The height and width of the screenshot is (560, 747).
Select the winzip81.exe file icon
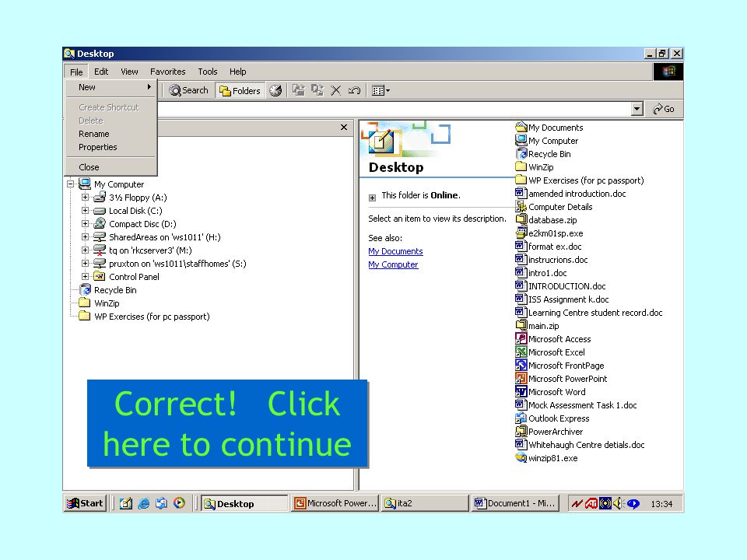pos(521,457)
